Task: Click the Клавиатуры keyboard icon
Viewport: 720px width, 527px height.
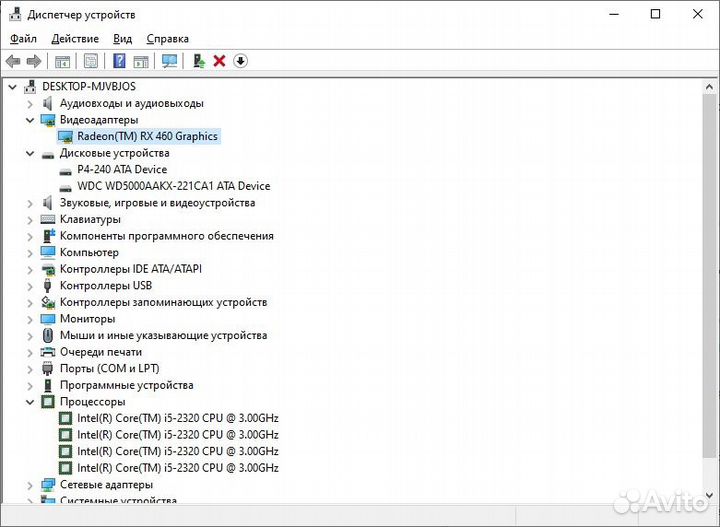Action: coord(48,219)
